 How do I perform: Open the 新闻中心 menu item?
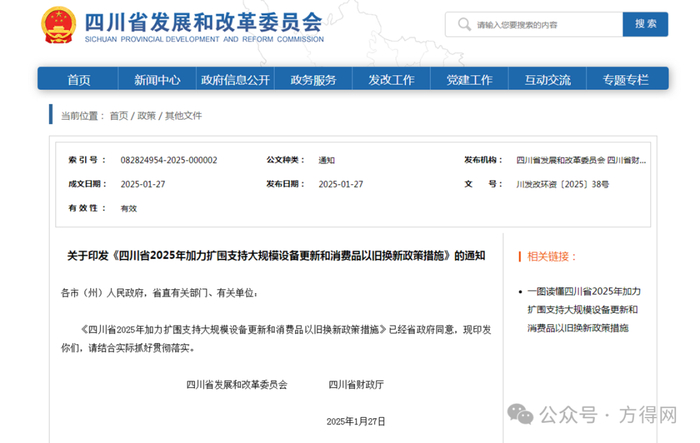(x=157, y=80)
